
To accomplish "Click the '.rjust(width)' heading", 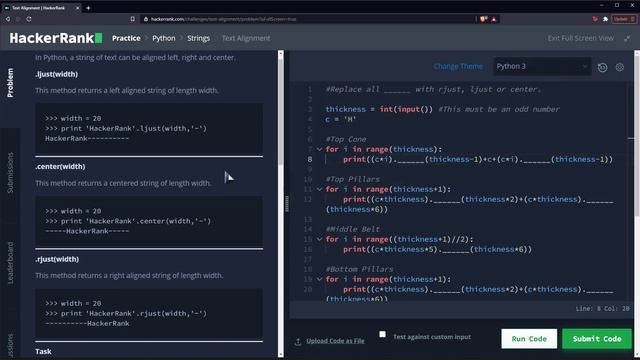I will (x=57, y=259).
